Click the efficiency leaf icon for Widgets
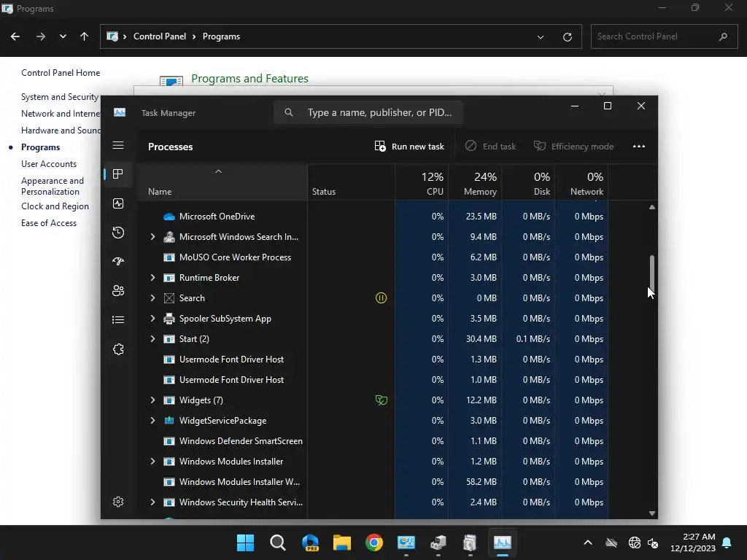The width and height of the screenshot is (747, 560). 381,400
